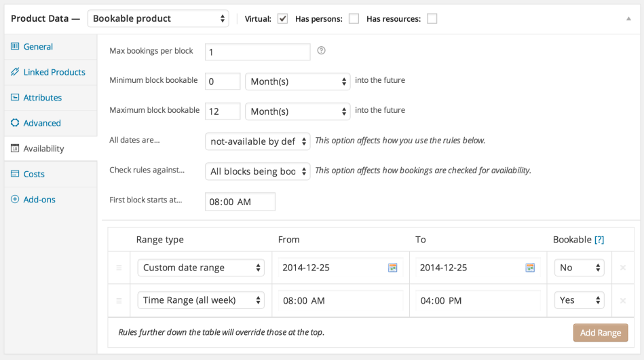Open calendar picker for From date
This screenshot has width=644, height=360.
pos(392,268)
